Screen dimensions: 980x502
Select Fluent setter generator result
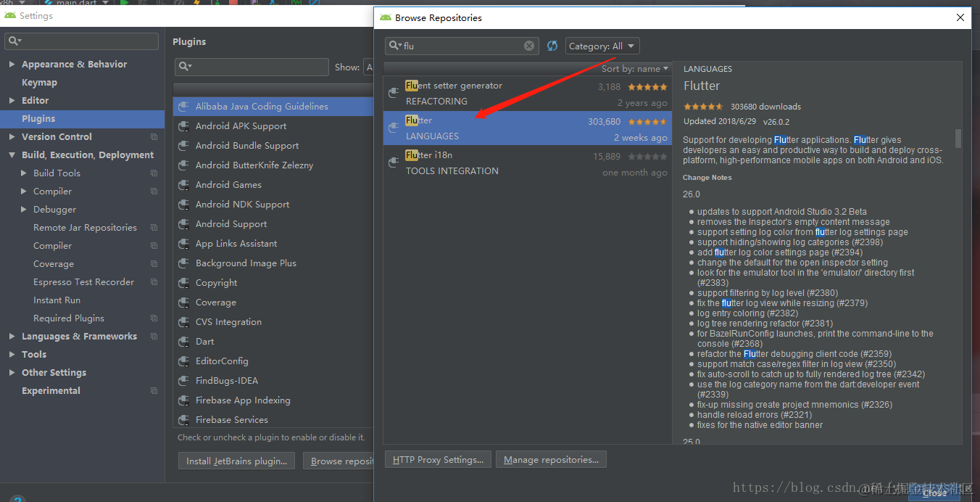[528, 93]
